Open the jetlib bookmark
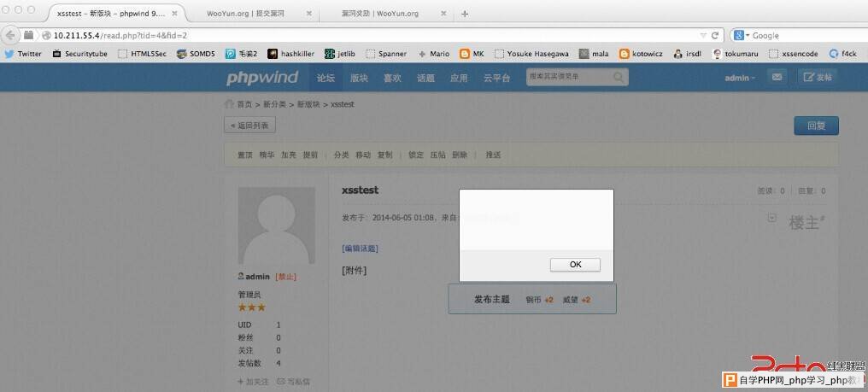The image size is (868, 392). pos(340,54)
